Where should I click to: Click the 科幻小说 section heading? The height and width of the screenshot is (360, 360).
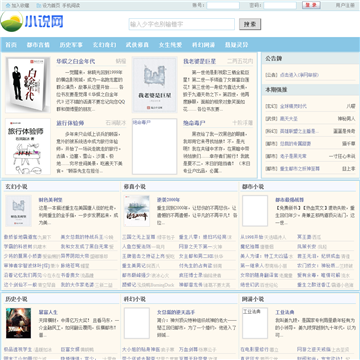[134, 299]
